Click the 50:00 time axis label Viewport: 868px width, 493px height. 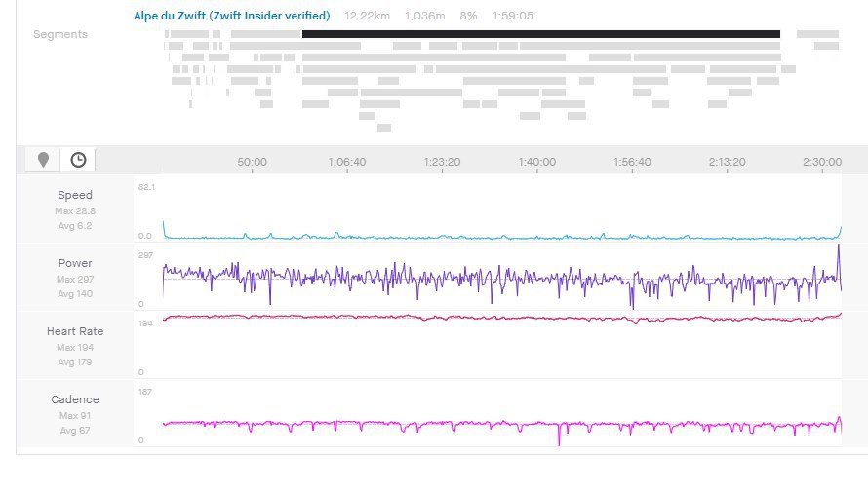(x=252, y=162)
